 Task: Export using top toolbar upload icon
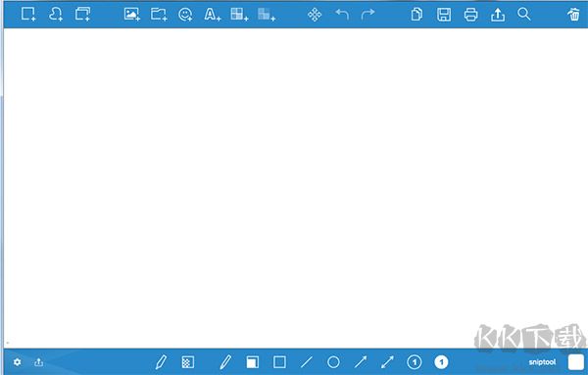498,15
